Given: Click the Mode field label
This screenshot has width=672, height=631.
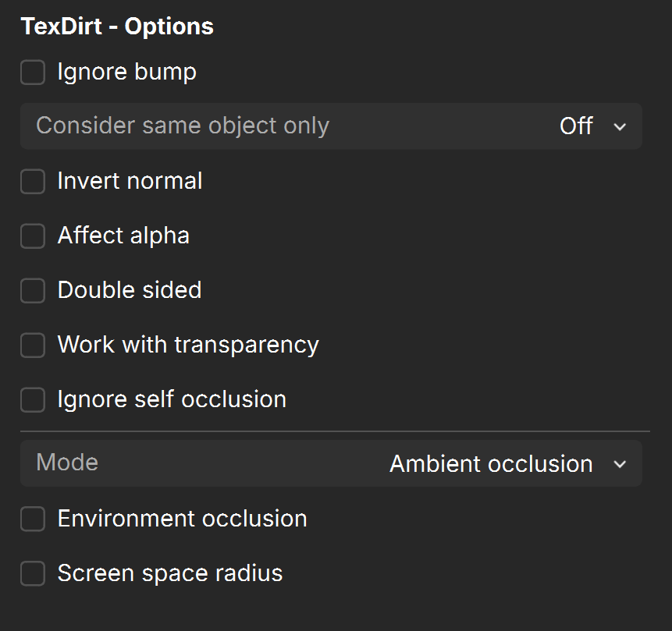Looking at the screenshot, I should click(x=67, y=463).
